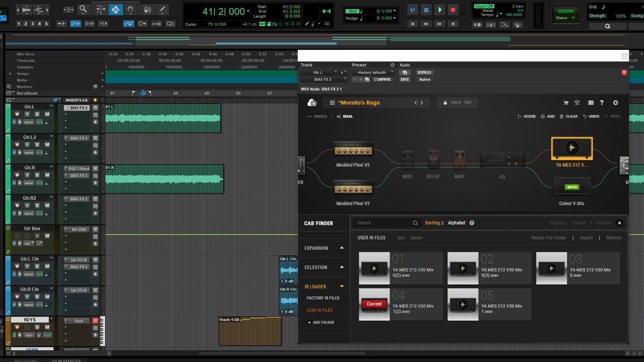
Task: Open BIAS FX help with question mark icon
Action: point(602,102)
